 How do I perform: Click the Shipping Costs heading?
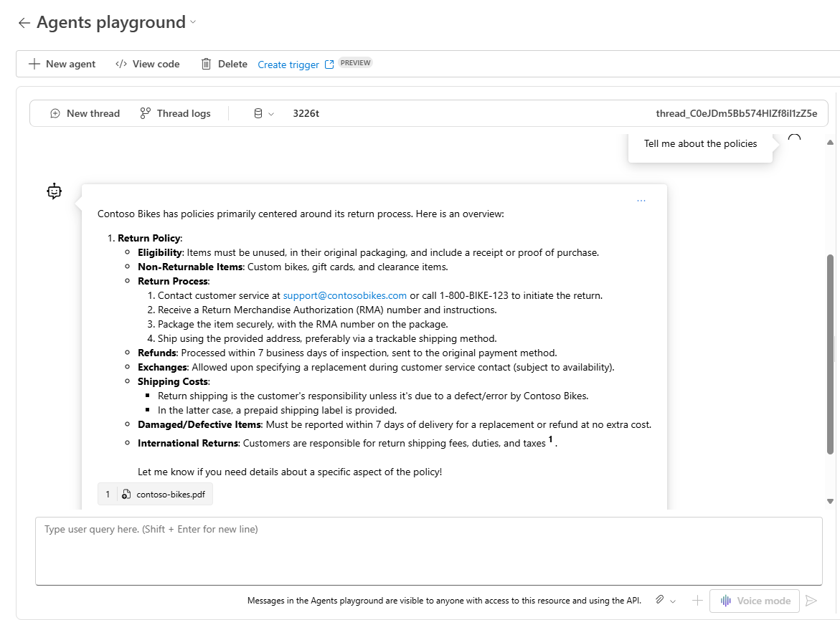(174, 382)
